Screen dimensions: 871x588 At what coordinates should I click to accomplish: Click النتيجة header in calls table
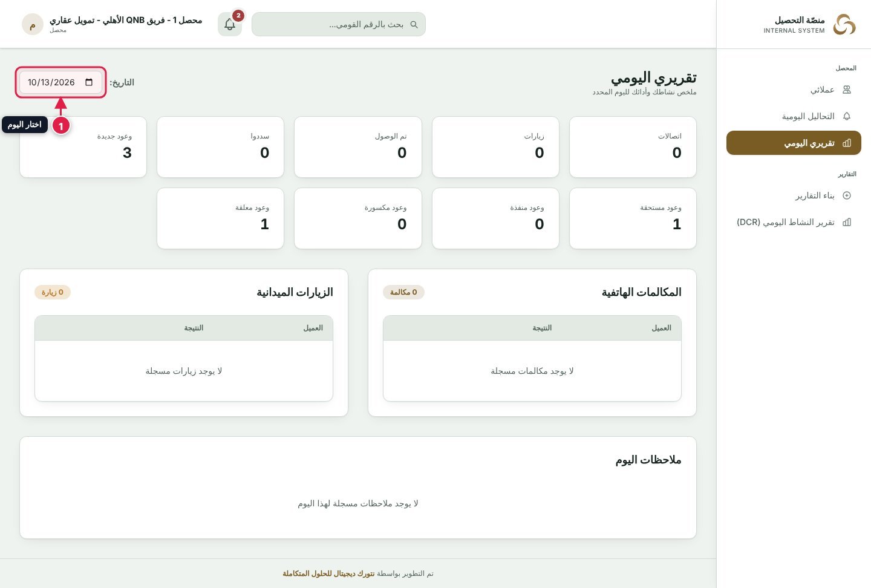click(542, 328)
